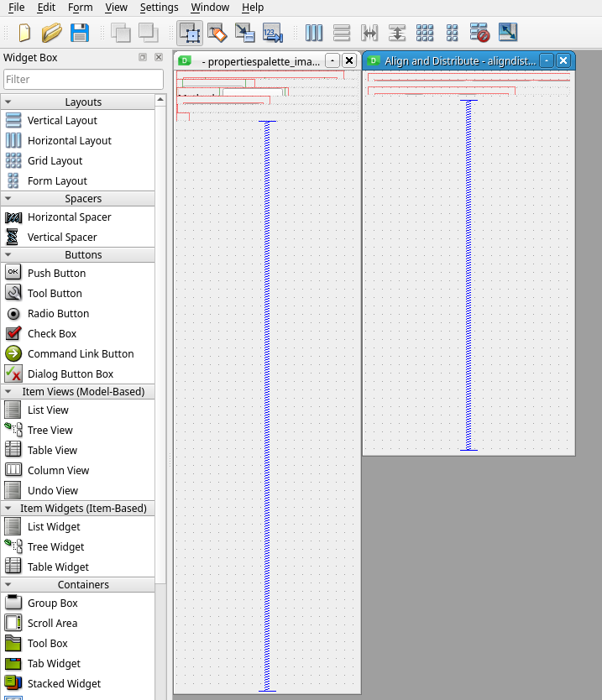Click the Break Layout toolbar icon
The width and height of the screenshot is (602, 700).
pyautogui.click(x=479, y=33)
